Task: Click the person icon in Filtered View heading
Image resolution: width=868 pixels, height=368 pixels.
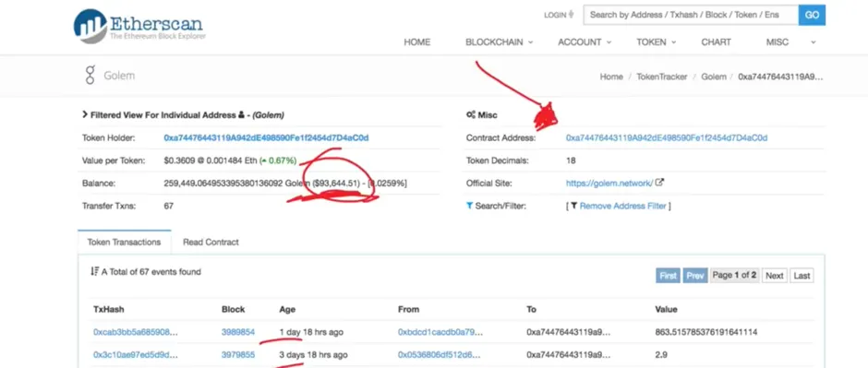Action: pos(241,115)
